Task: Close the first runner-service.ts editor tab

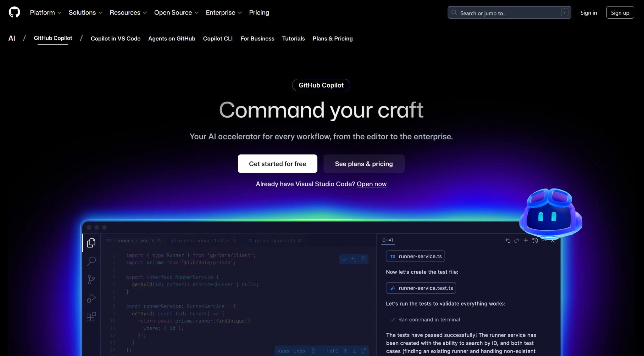Action: [x=159, y=240]
